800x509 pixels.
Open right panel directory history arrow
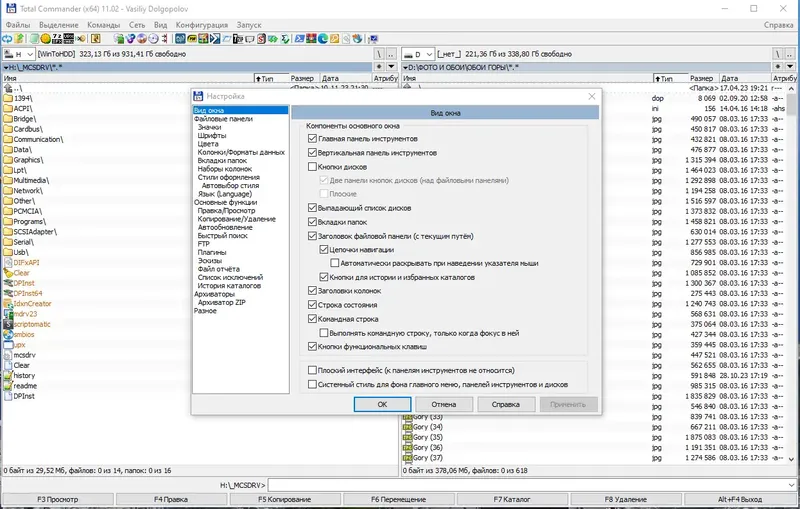(790, 67)
